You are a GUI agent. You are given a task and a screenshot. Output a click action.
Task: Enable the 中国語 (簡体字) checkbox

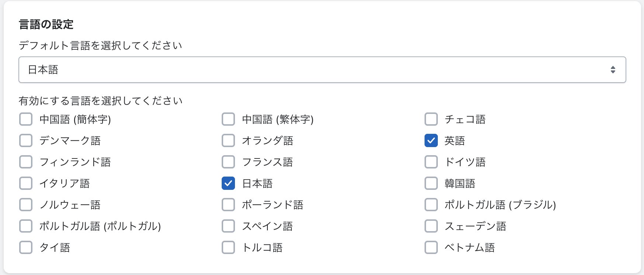tap(26, 119)
